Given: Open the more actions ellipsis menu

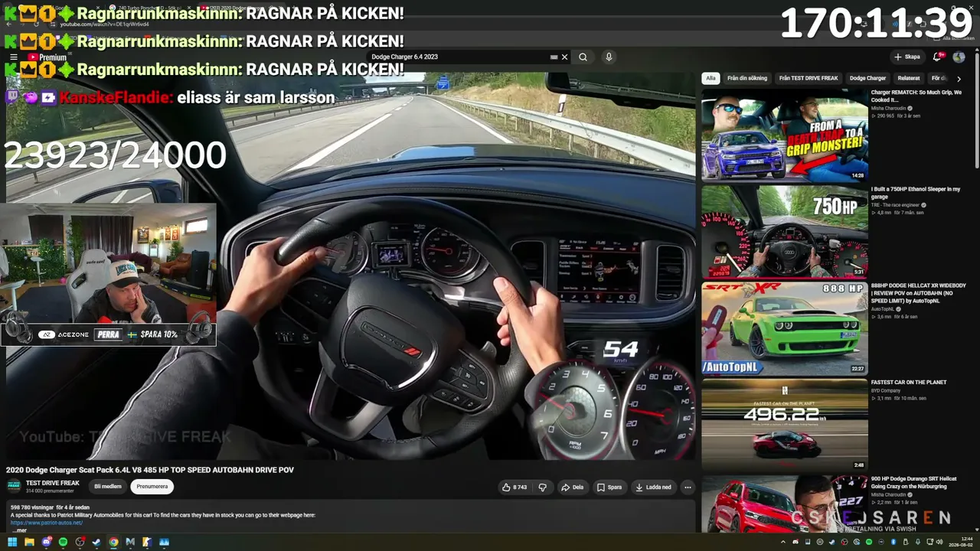Looking at the screenshot, I should point(688,487).
